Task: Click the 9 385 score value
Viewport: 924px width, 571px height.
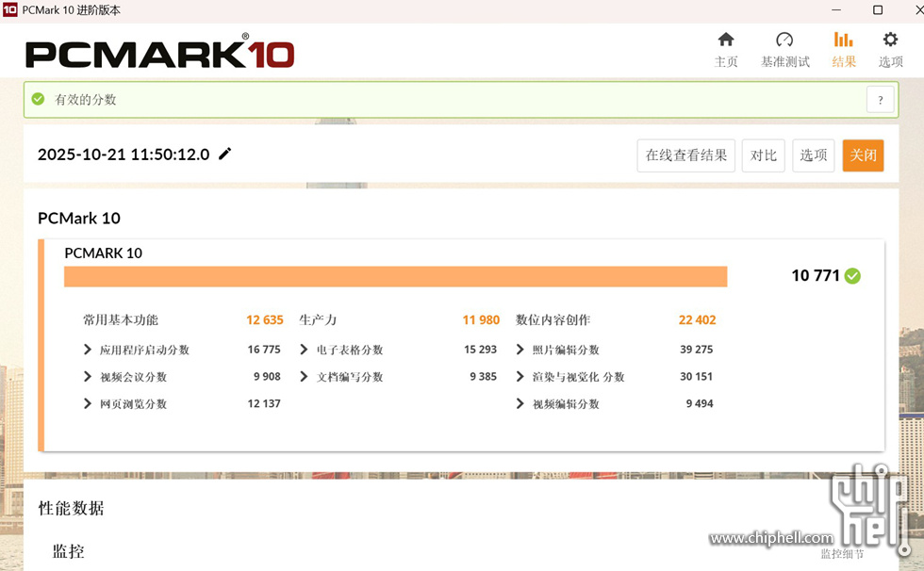Action: (x=483, y=377)
